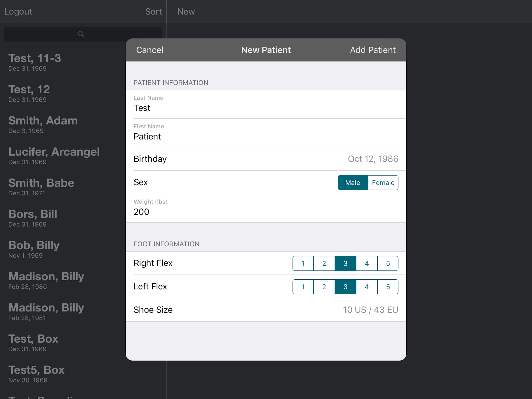This screenshot has width=532, height=399.
Task: Set Left Flex to 2
Action: [324, 287]
